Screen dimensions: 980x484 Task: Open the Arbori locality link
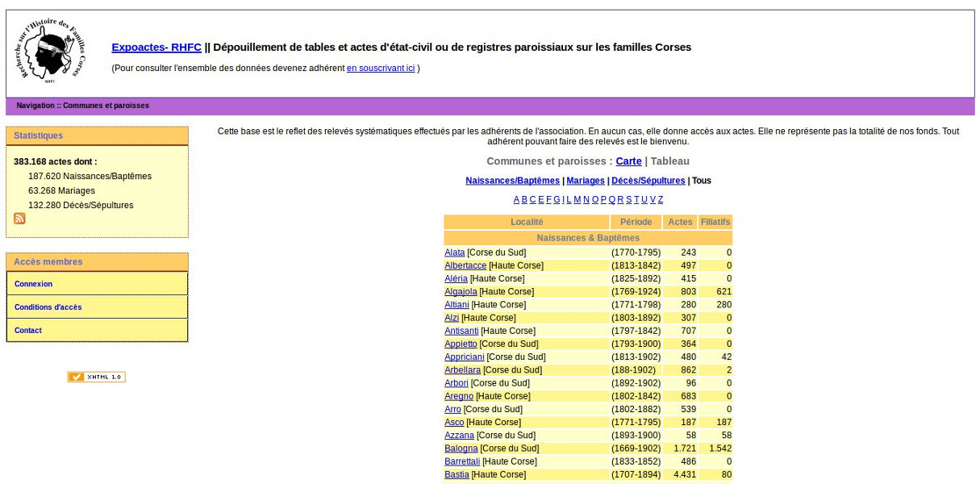pyautogui.click(x=457, y=383)
